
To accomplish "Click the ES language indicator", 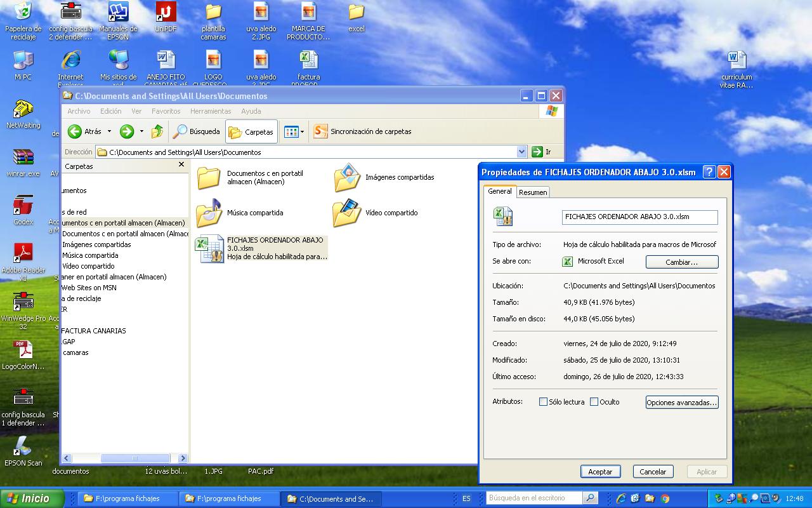I will pyautogui.click(x=466, y=498).
